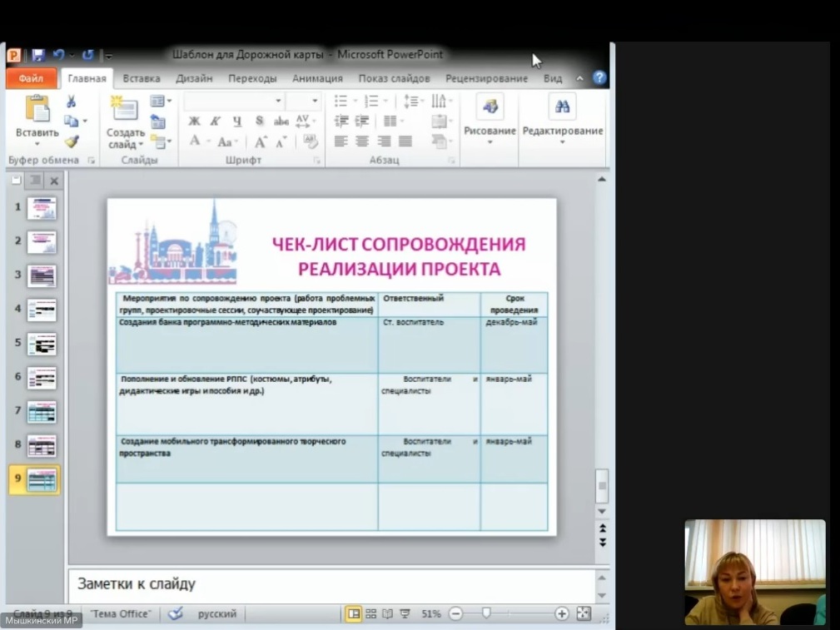This screenshot has width=840, height=630.
Task: Decrease the font size
Action: pos(281,142)
